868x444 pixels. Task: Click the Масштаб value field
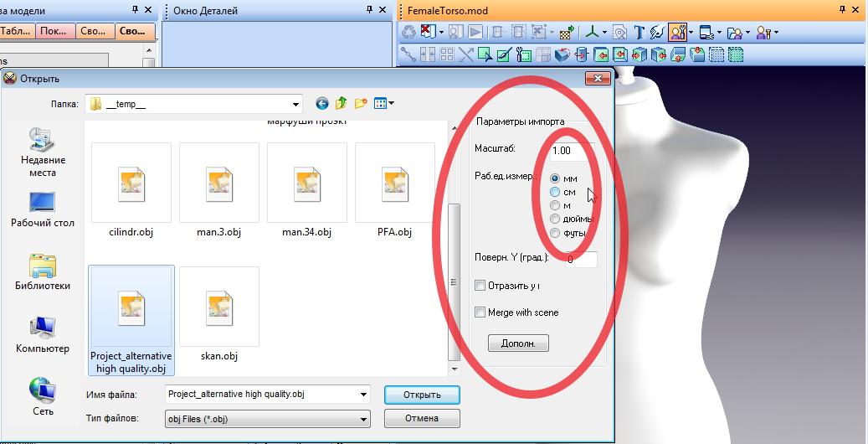tap(573, 150)
